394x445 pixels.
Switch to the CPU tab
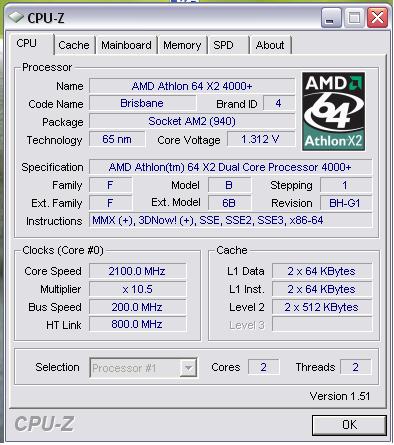[32, 44]
